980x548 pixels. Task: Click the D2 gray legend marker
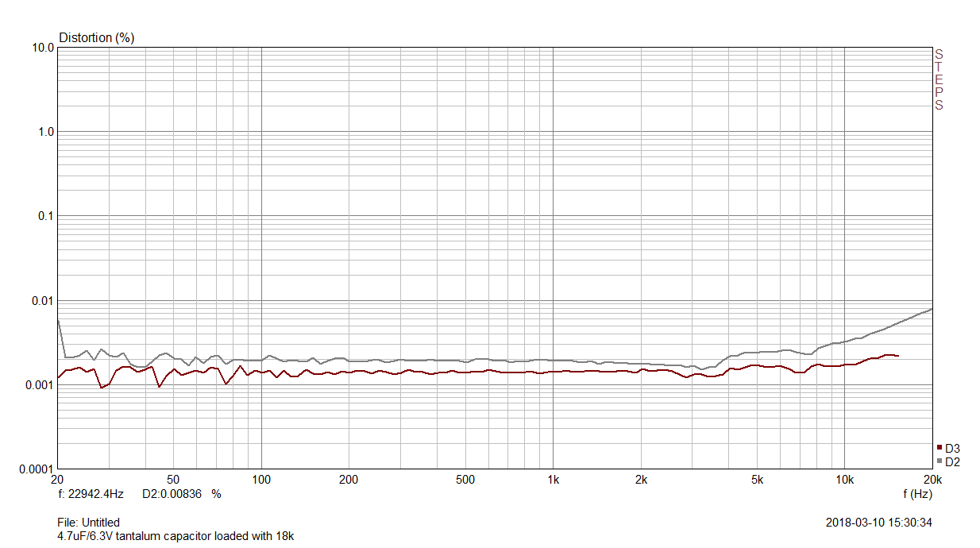click(x=939, y=461)
